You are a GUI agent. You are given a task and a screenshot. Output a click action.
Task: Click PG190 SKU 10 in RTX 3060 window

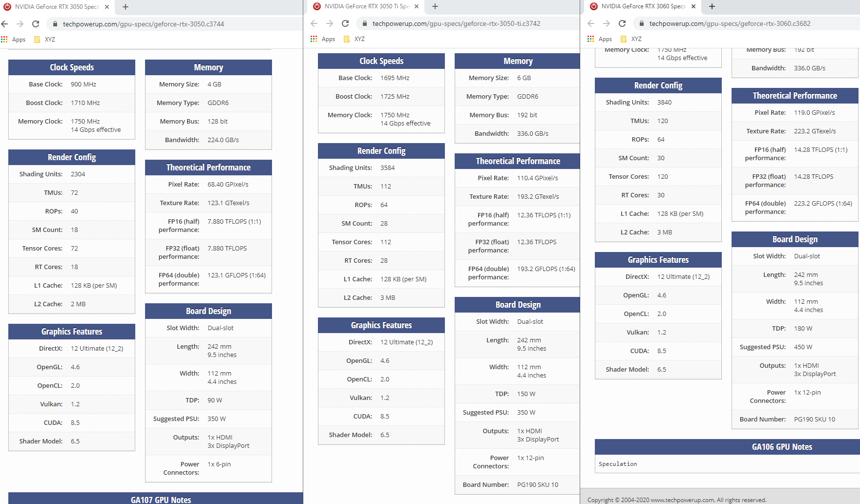tap(815, 420)
